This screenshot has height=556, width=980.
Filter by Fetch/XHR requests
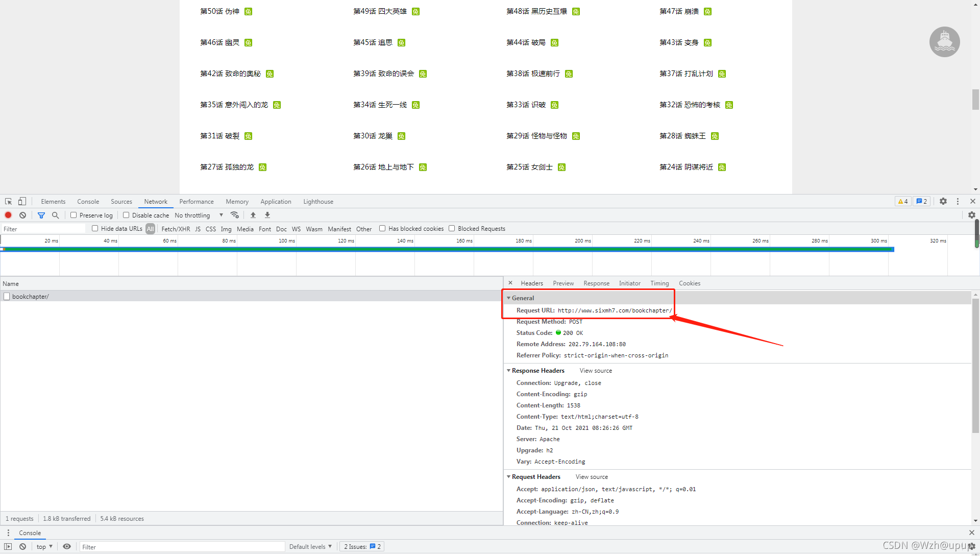[176, 229]
